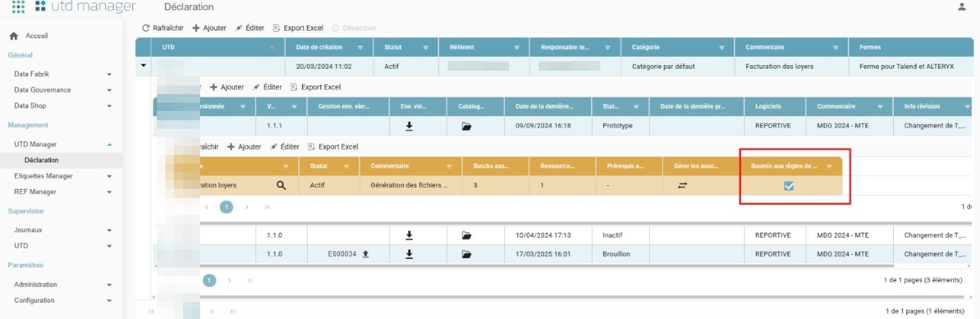The width and height of the screenshot is (980, 319).
Task: Click upload icon next to E000034
Action: 366,254
